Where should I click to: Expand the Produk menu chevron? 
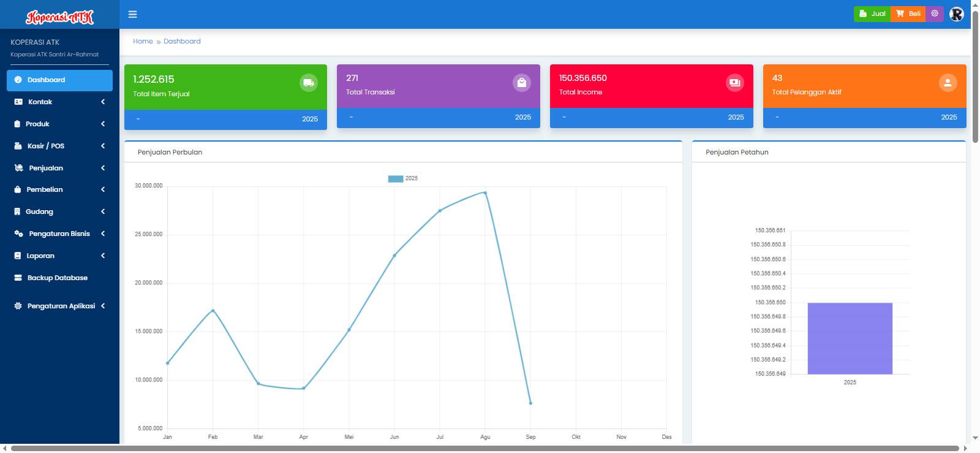[x=103, y=124]
